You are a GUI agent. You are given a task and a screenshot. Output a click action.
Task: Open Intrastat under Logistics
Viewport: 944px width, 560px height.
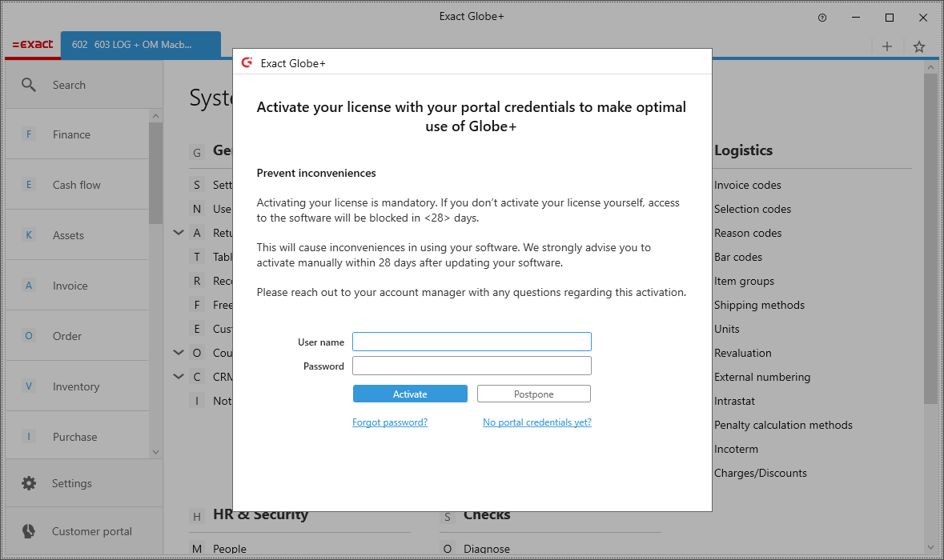tap(734, 402)
